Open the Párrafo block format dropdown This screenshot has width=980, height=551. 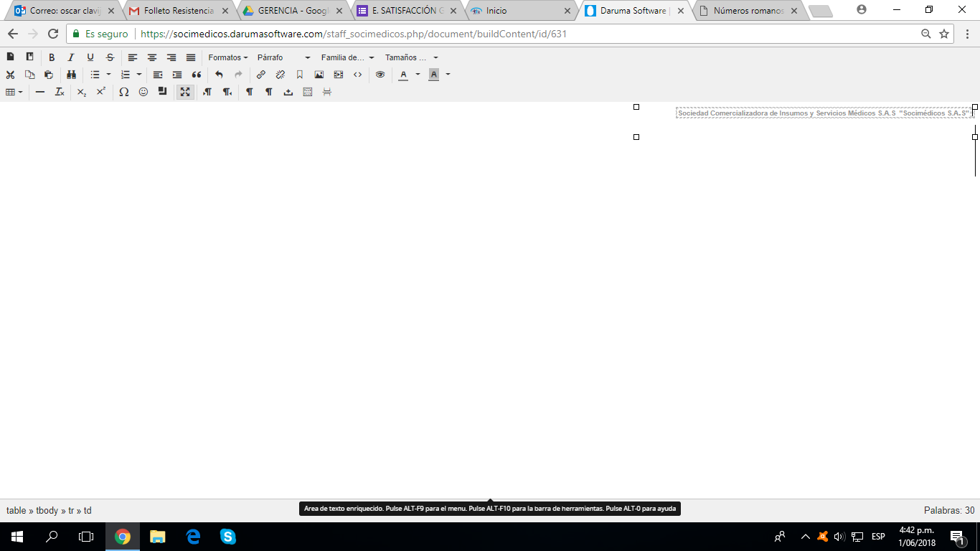click(283, 57)
